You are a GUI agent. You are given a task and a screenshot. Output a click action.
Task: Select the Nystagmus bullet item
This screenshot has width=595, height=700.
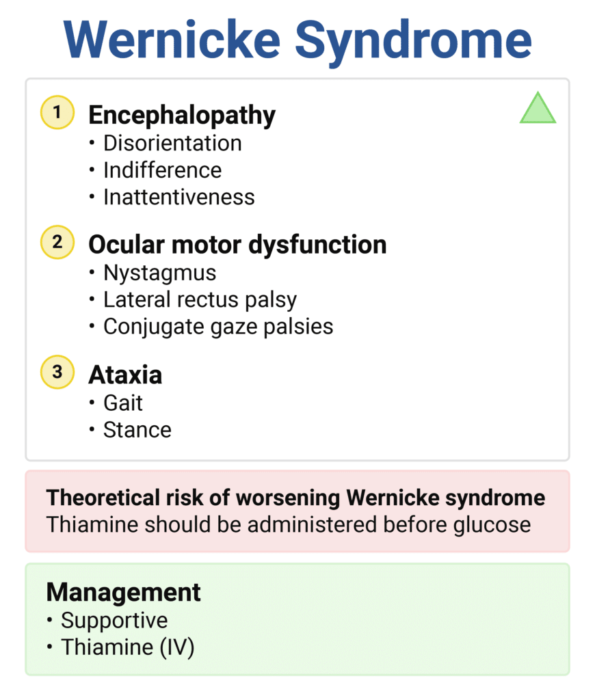(x=159, y=273)
